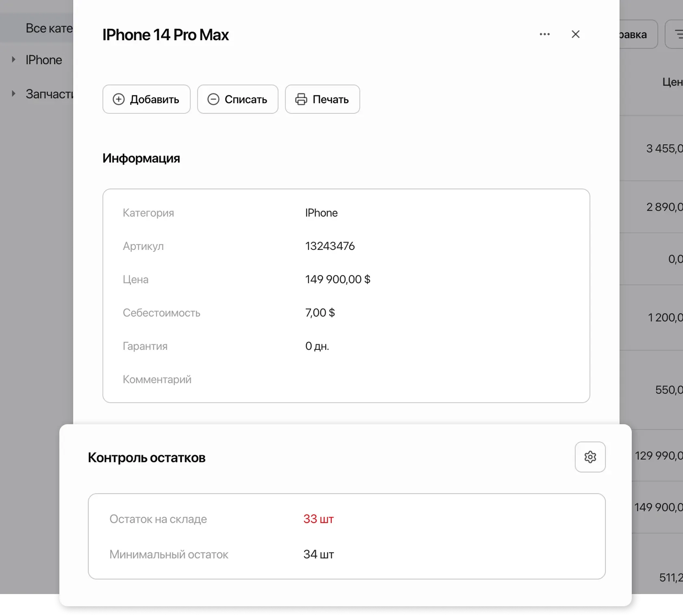Expand the IPhone category in sidebar
The width and height of the screenshot is (683, 616).
click(x=13, y=59)
